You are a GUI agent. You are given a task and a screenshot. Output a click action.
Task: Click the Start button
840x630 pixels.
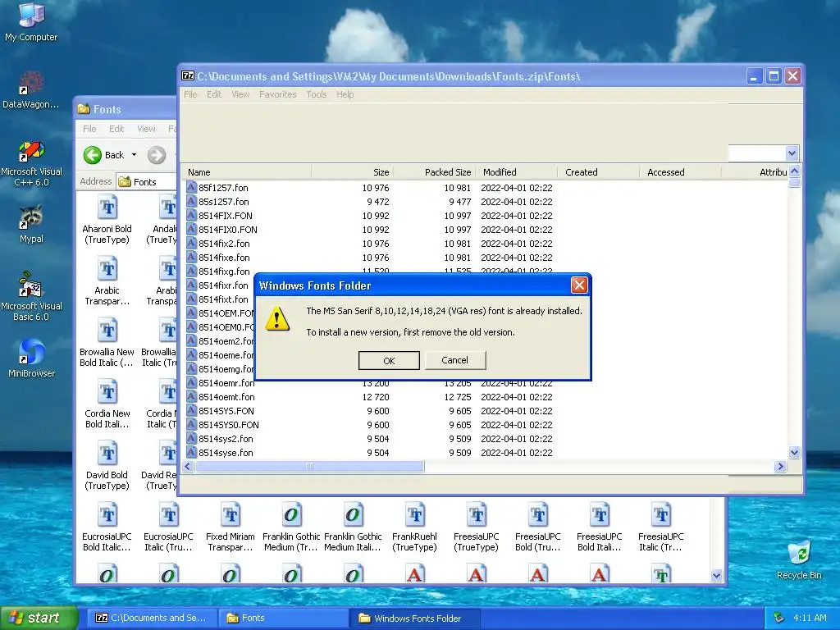tap(39, 618)
